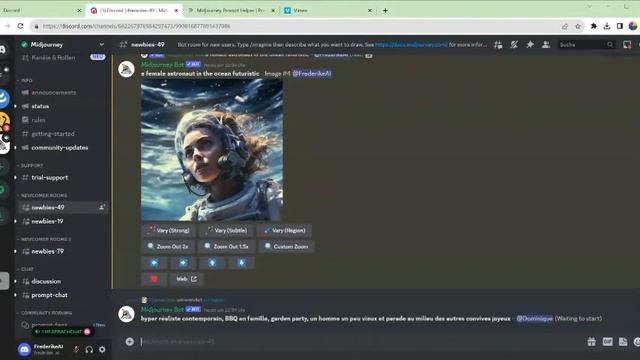This screenshot has height=360, width=640.
Task: Open the Threads icon in channel header
Action: (x=498, y=45)
